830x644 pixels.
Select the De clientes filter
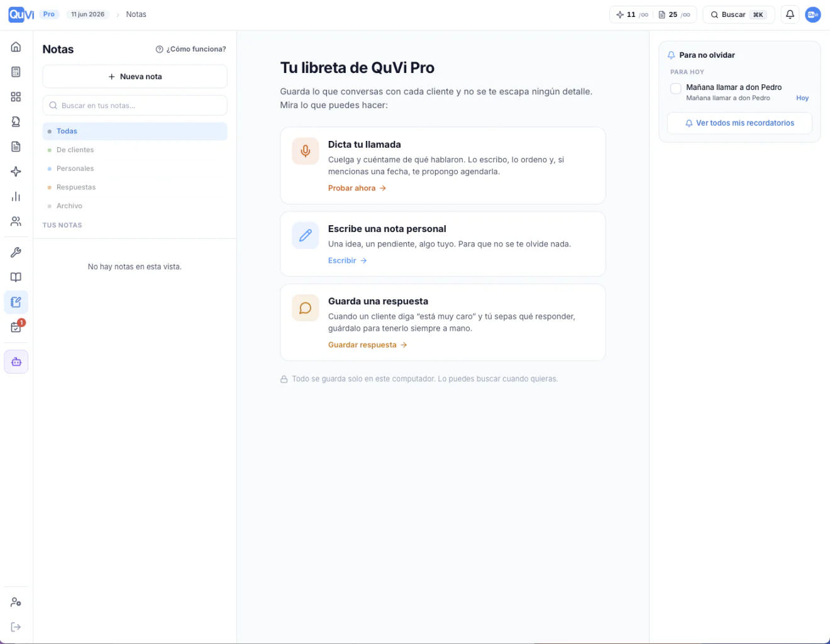pos(135,150)
